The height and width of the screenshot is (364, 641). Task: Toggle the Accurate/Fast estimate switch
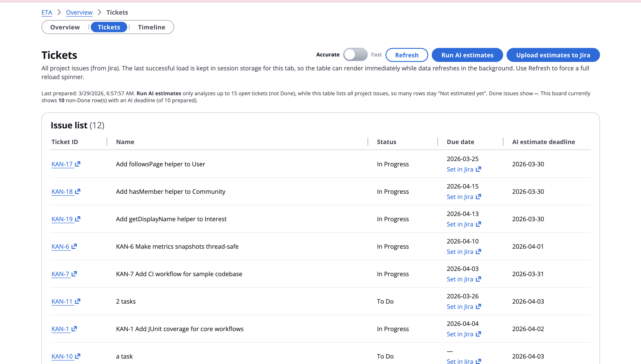click(355, 54)
